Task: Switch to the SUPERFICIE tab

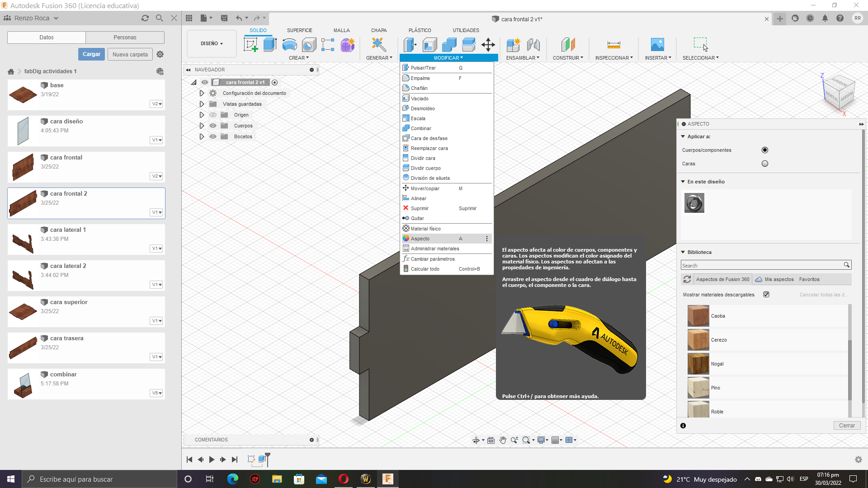Action: [299, 30]
